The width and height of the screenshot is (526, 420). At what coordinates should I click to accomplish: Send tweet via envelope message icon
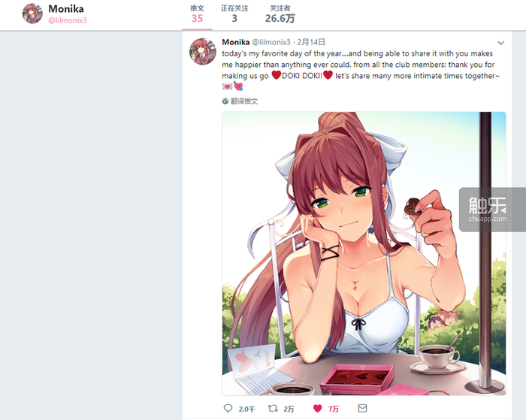(x=362, y=408)
